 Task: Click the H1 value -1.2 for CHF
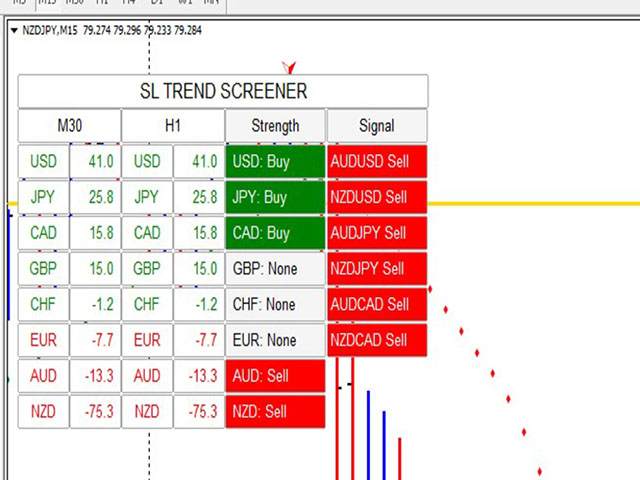tap(199, 304)
